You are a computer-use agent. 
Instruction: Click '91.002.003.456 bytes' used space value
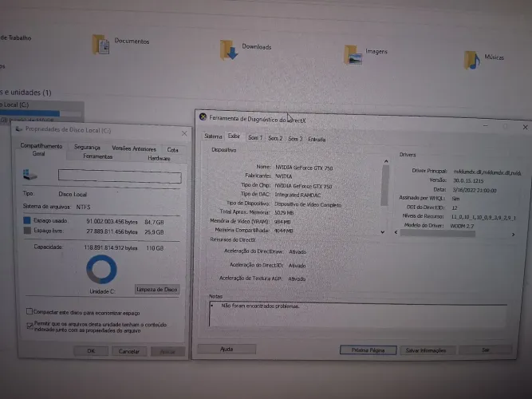[x=112, y=221]
